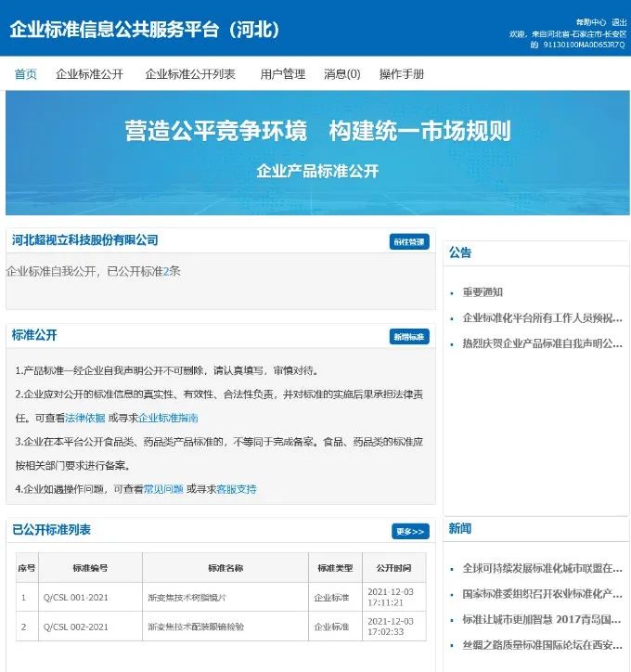Open the 企业标准指南 link
Screen dimensions: 631x672
[x=168, y=418]
